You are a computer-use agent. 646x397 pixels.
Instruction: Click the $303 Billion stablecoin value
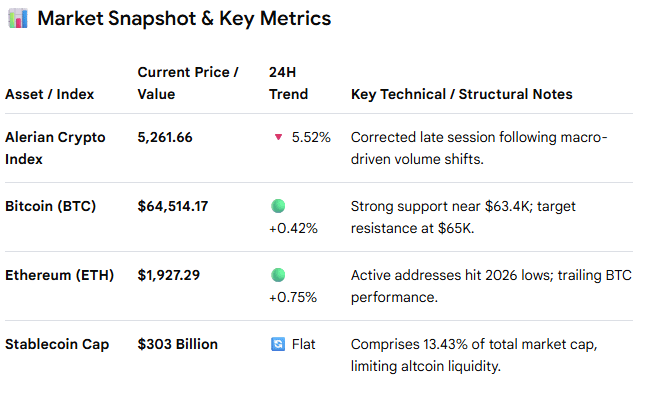click(178, 344)
